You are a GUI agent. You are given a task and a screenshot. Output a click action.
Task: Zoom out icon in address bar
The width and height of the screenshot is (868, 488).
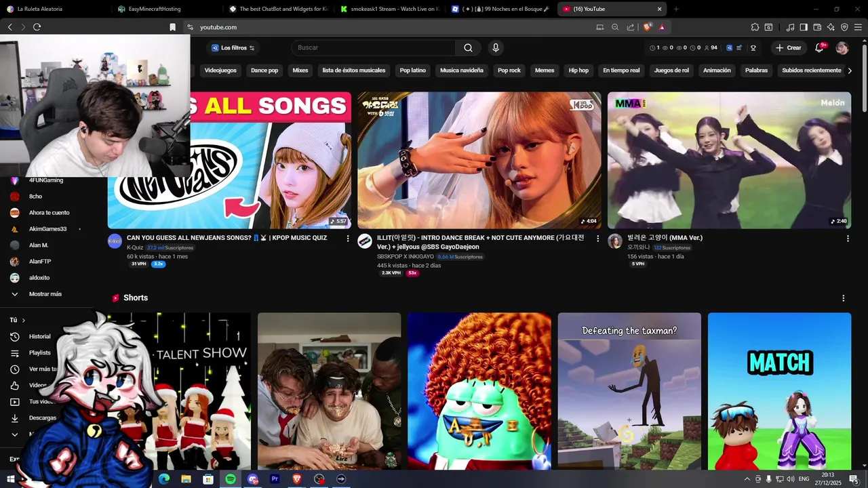(x=615, y=27)
